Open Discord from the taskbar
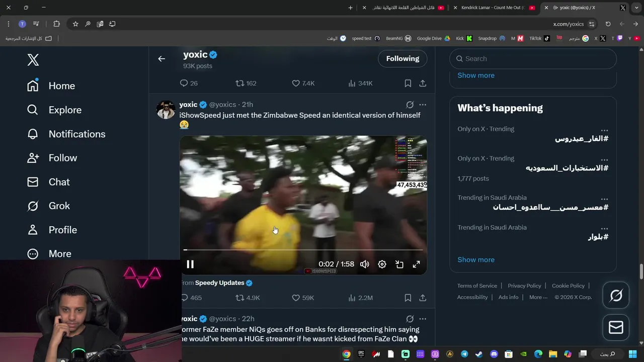Image resolution: width=644 pixels, height=362 pixels. 494,354
